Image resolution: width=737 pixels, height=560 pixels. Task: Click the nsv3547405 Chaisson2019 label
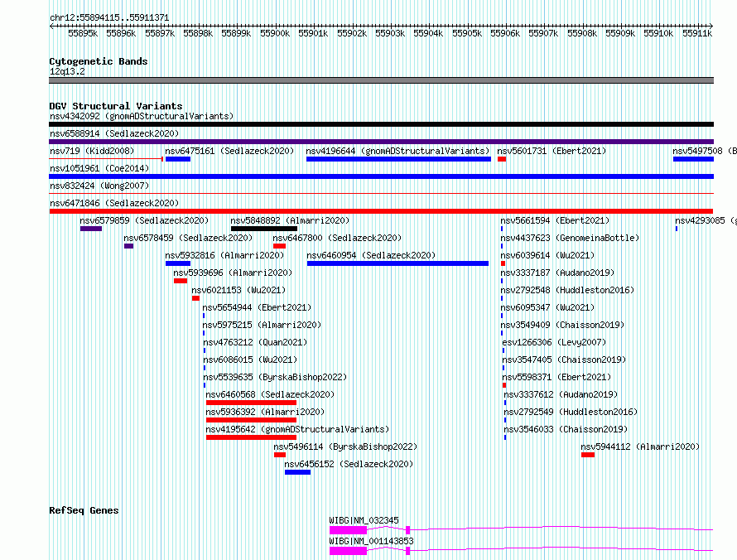pos(564,360)
